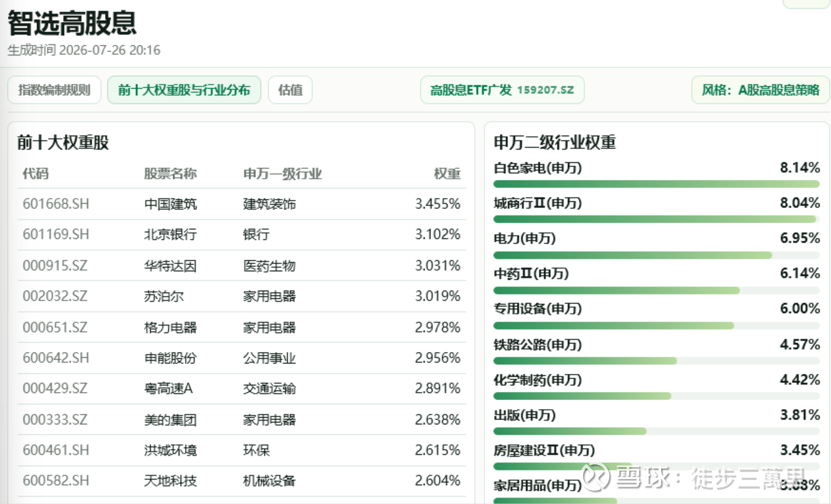This screenshot has width=831, height=504.
Task: Click the 华特达因 stock name
Action: point(170,266)
